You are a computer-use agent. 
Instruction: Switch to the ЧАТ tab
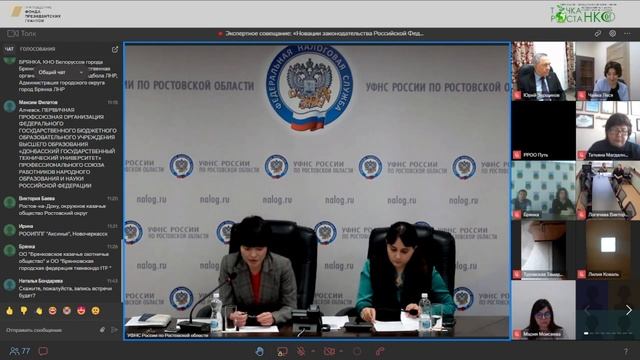tap(9, 49)
